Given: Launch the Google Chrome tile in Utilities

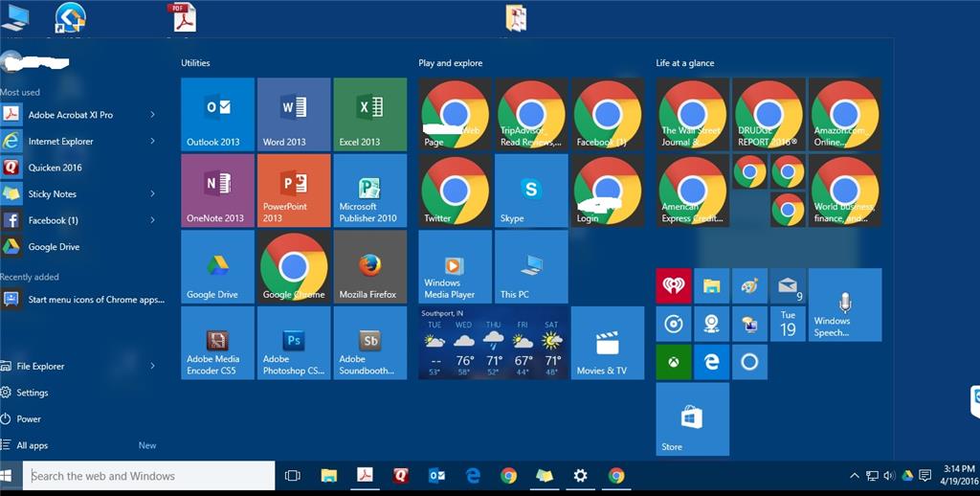Looking at the screenshot, I should click(x=294, y=267).
